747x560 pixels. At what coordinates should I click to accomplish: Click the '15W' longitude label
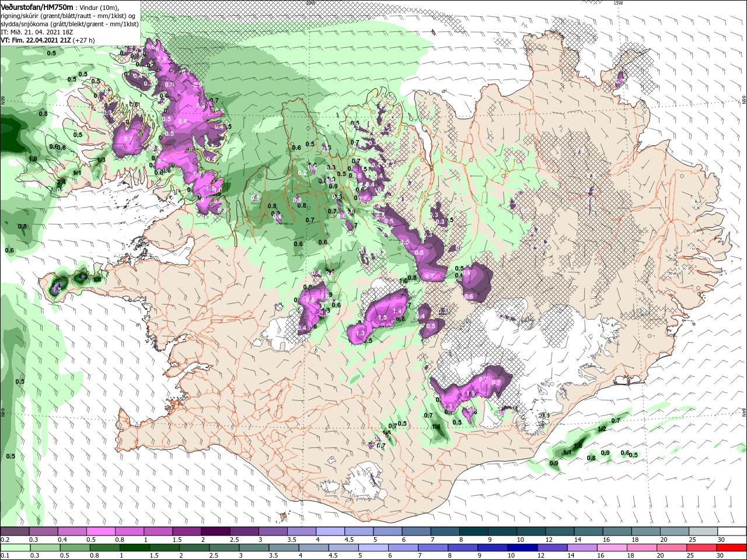click(619, 3)
